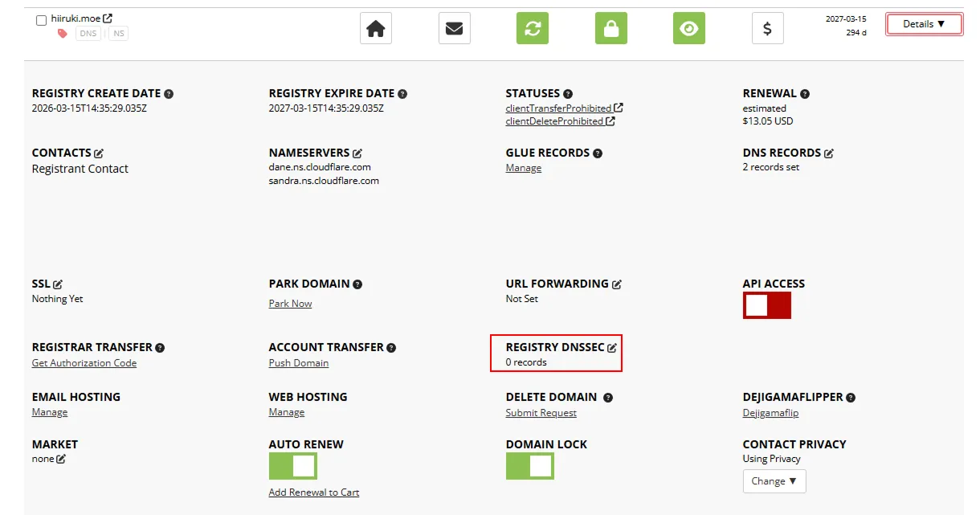The width and height of the screenshot is (980, 515).
Task: Open help icon beside Glue Records
Action: tap(598, 153)
